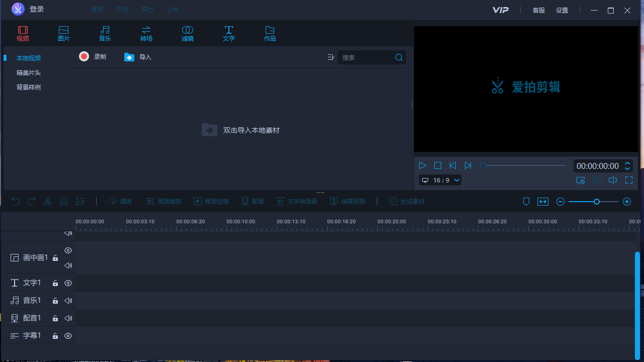The height and width of the screenshot is (362, 644).
Task: Click the 导入 import button
Action: point(138,57)
